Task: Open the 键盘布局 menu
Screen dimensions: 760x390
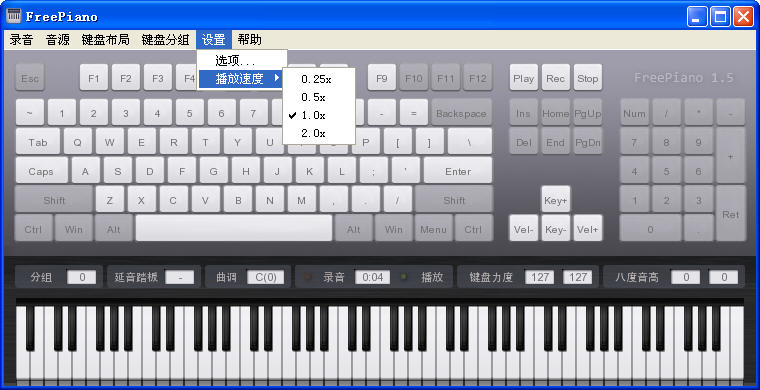Action: tap(105, 40)
